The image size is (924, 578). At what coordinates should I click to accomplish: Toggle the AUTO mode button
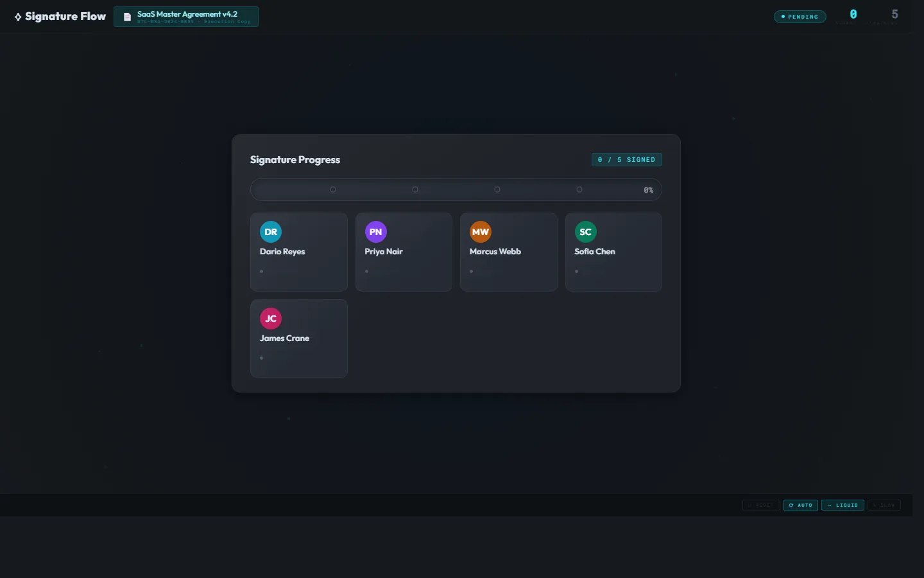pos(800,505)
